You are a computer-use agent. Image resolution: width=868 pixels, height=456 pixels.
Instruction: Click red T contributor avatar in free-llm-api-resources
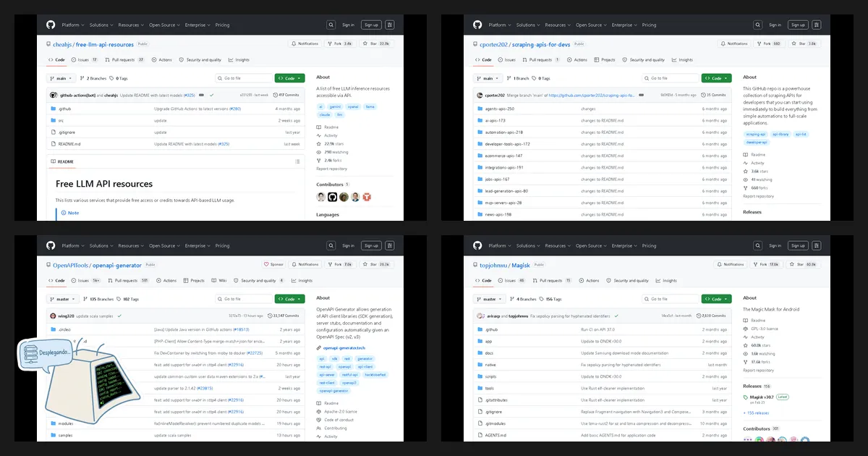[367, 197]
